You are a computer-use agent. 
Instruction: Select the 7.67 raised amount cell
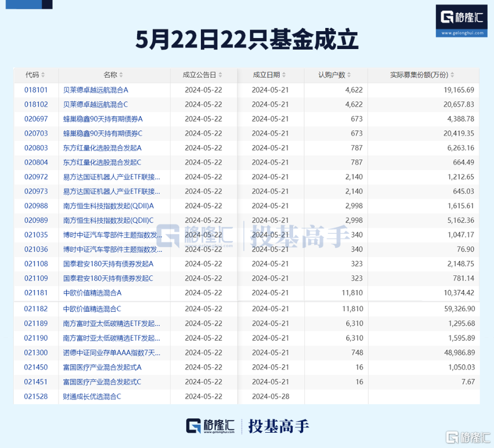(x=468, y=382)
